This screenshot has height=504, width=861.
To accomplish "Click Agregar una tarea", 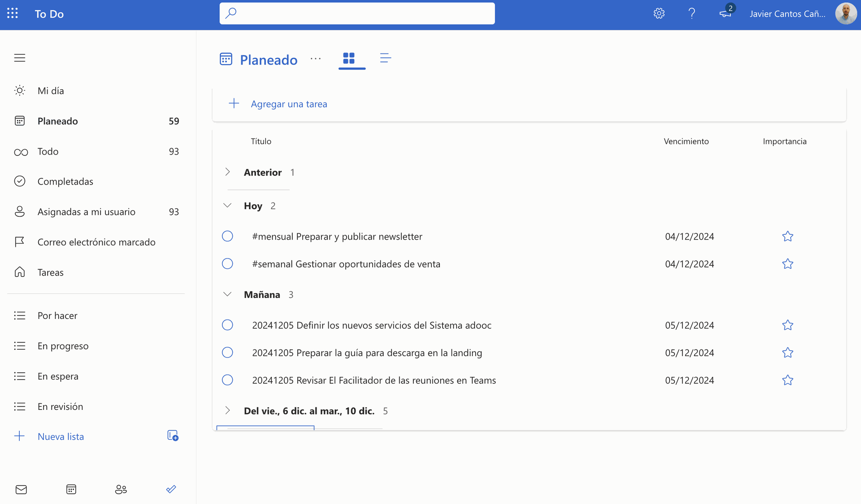I will pos(289,104).
